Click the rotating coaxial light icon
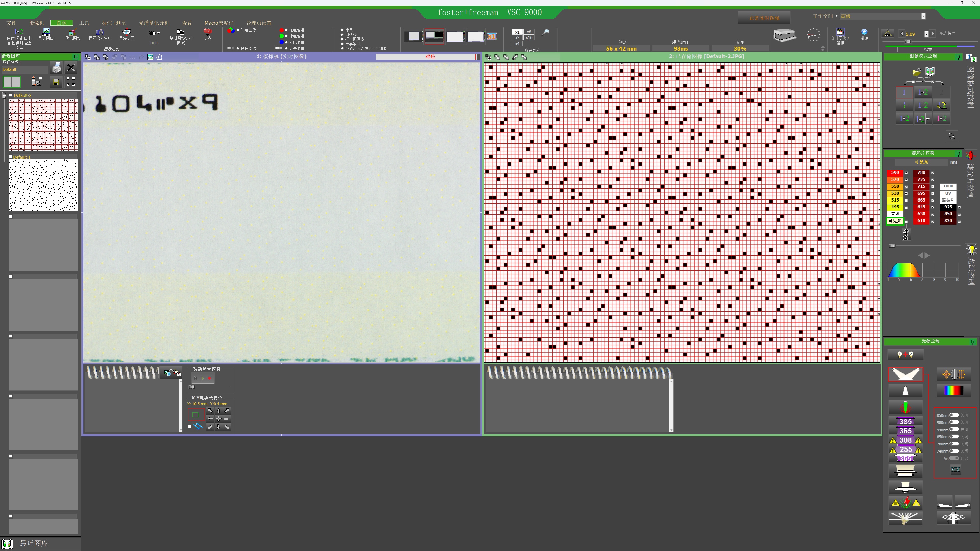Viewport: 980px width, 551px height. click(x=953, y=518)
